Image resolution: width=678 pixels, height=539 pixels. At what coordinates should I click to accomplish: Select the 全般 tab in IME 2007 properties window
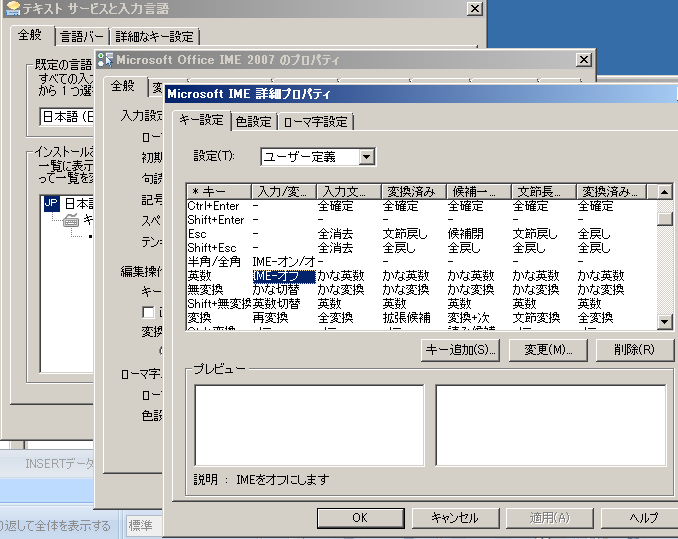coord(123,86)
